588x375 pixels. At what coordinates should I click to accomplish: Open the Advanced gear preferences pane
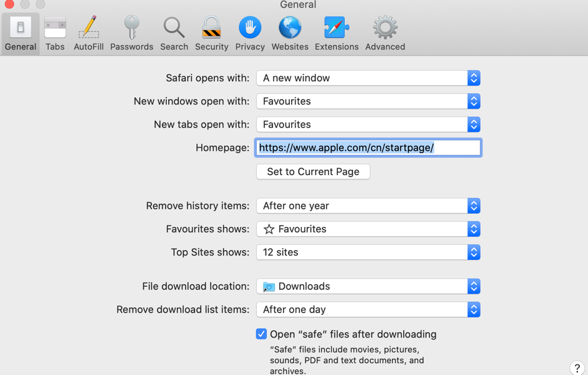pyautogui.click(x=385, y=34)
